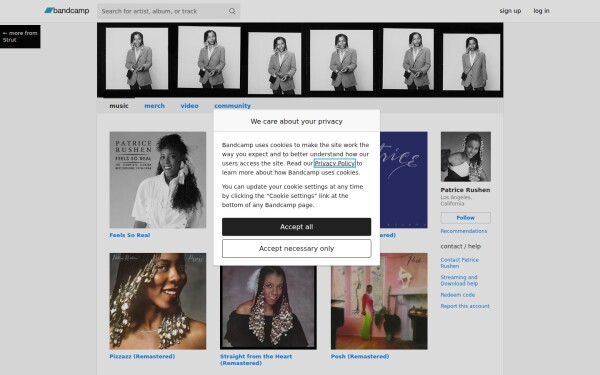Choose Accept necessary only
The height and width of the screenshot is (375, 600).
click(x=296, y=249)
